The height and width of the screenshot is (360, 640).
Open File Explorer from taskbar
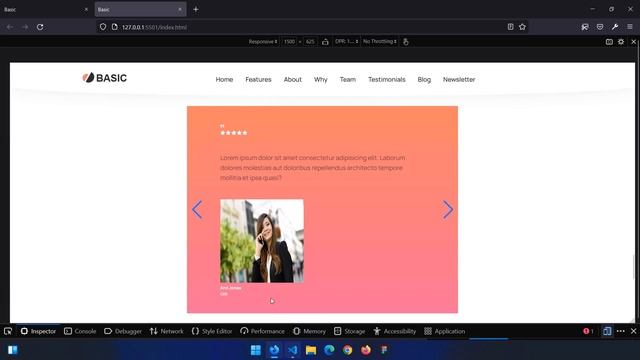(x=311, y=350)
